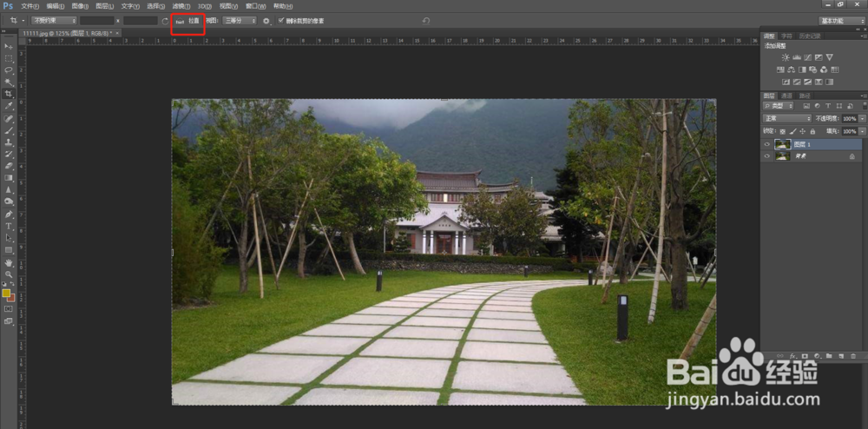Hide 图层 1 layer visibility
This screenshot has width=868, height=429.
click(766, 144)
